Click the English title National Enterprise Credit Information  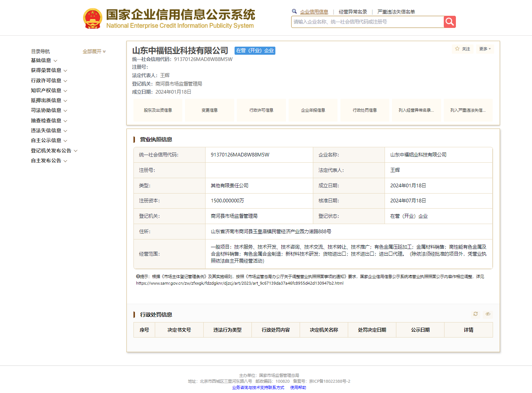180,26
